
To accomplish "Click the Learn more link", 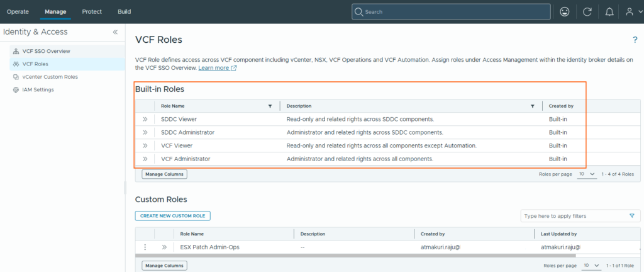I will pyautogui.click(x=217, y=68).
